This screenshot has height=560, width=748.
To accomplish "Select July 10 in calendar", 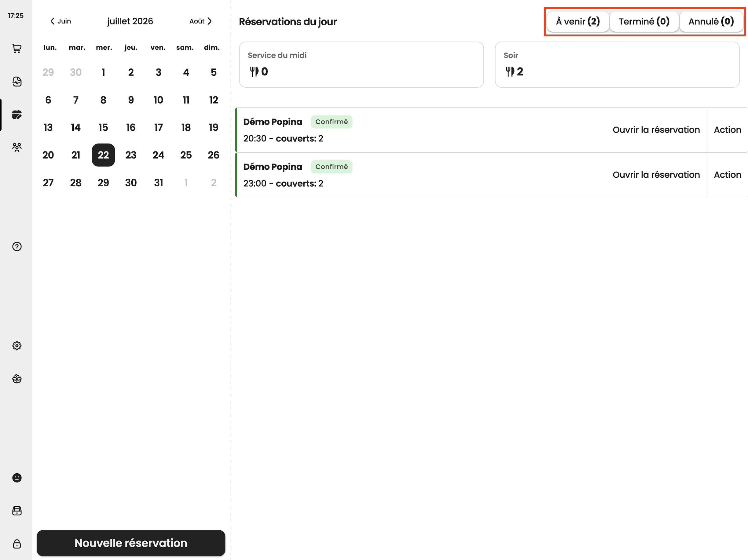I will click(x=159, y=100).
